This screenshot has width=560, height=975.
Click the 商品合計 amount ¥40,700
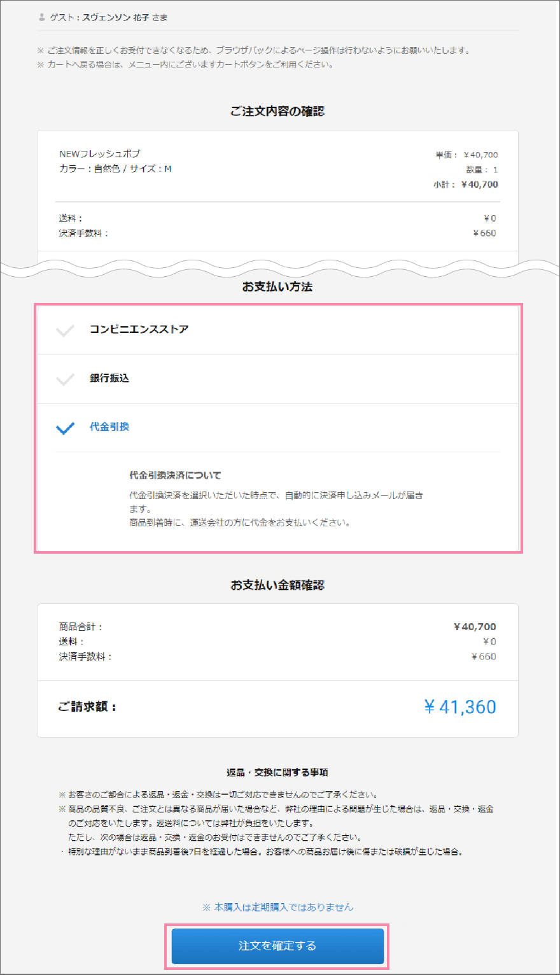(475, 626)
